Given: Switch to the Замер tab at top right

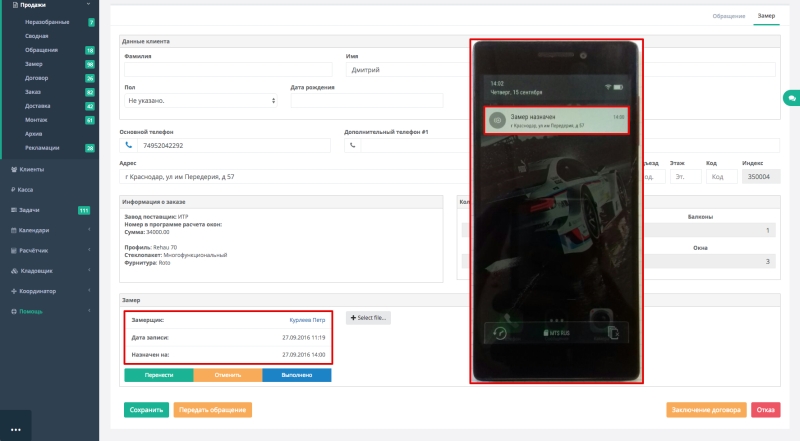Looking at the screenshot, I should [766, 16].
